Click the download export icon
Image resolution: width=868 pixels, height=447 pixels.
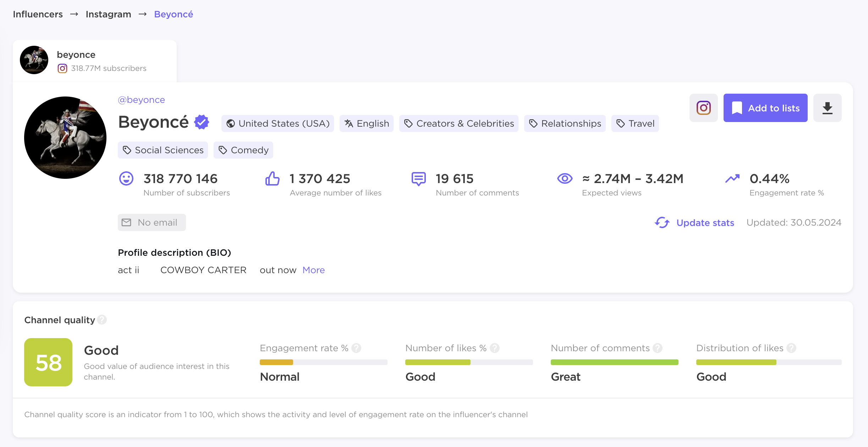click(827, 107)
